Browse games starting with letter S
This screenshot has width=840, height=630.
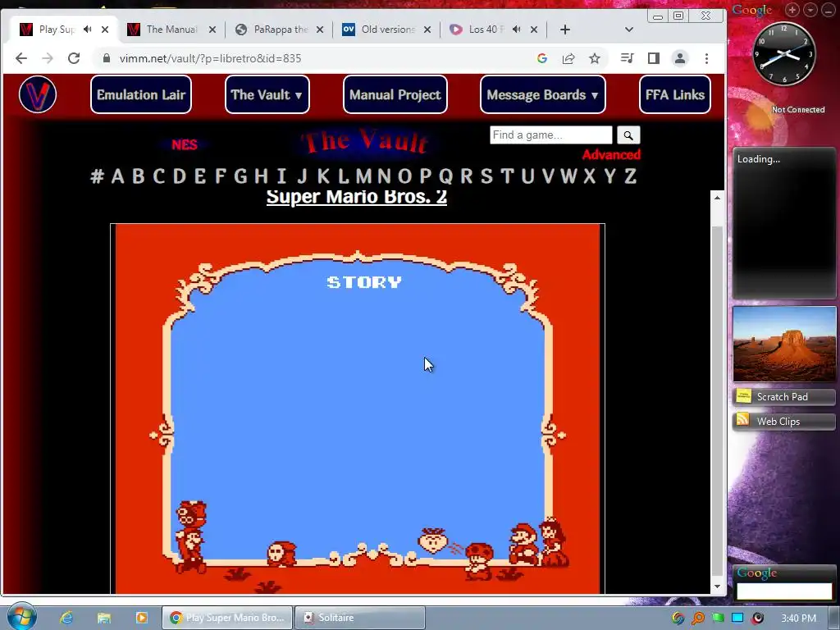click(x=486, y=176)
